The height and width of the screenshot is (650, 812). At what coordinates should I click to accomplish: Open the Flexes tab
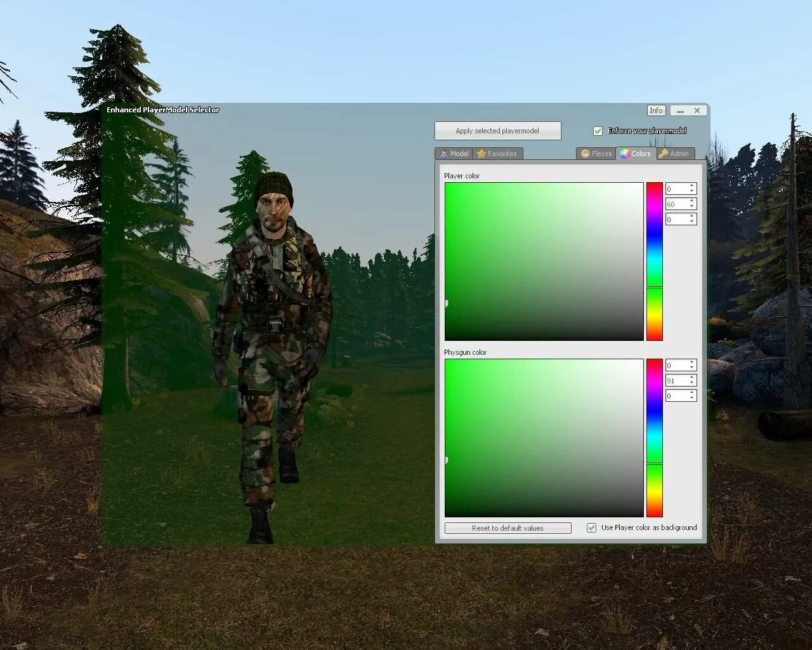(596, 154)
